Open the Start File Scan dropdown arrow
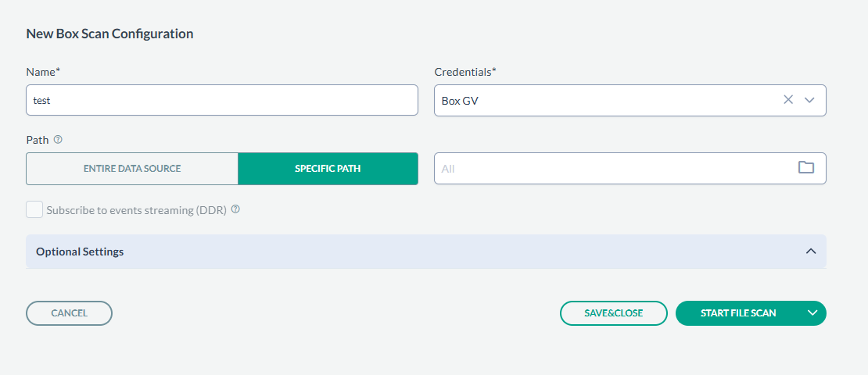The image size is (868, 375). [x=812, y=313]
